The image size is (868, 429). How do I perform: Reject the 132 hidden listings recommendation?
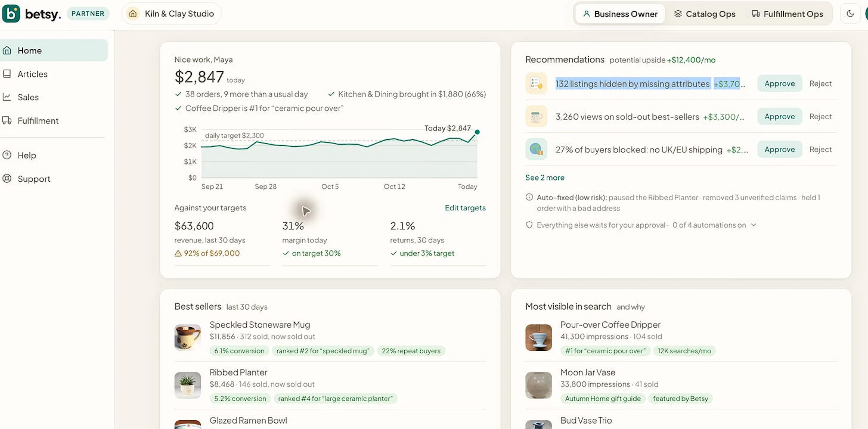coord(821,84)
